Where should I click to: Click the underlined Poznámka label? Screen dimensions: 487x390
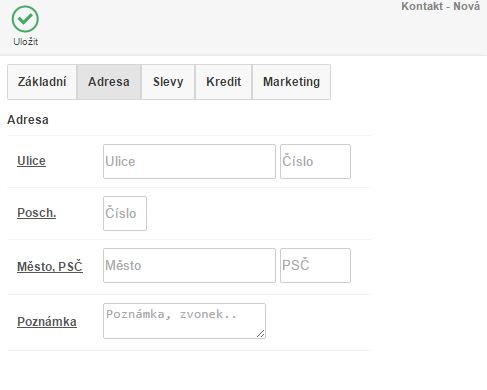[x=47, y=322]
